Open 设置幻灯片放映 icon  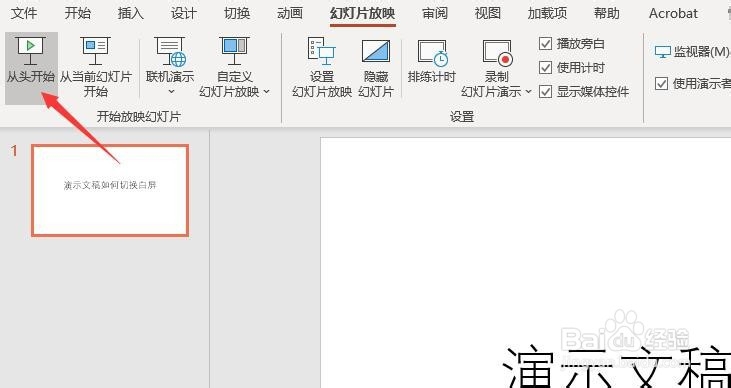click(x=322, y=51)
